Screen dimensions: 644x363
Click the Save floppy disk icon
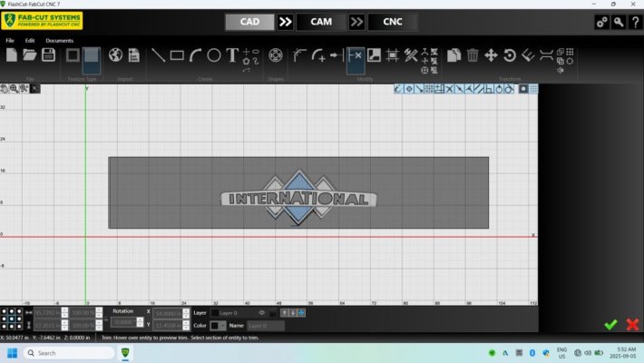[48, 55]
